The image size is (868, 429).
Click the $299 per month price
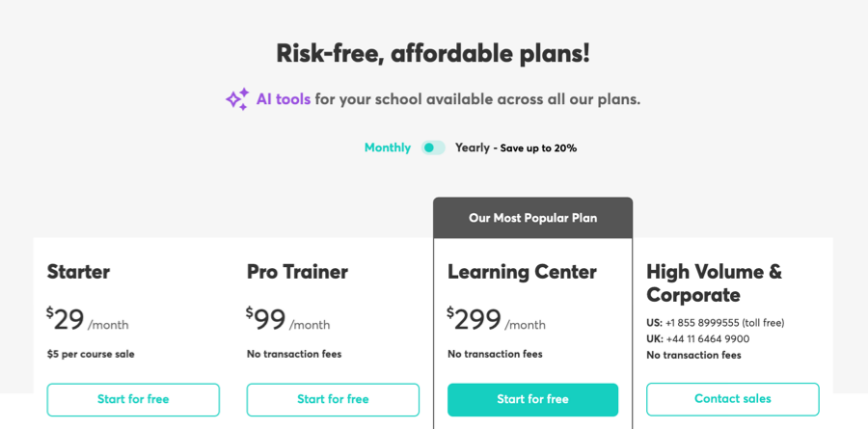tap(496, 319)
